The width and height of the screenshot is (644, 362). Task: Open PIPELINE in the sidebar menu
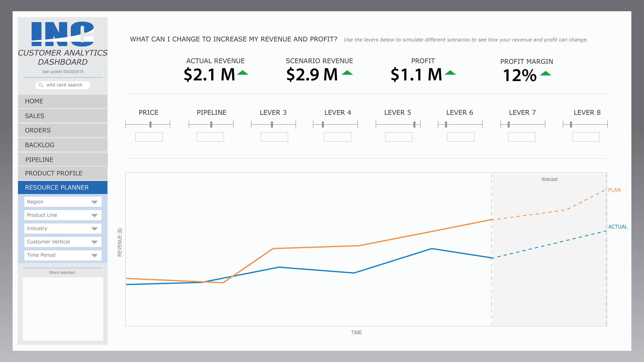pos(63,160)
